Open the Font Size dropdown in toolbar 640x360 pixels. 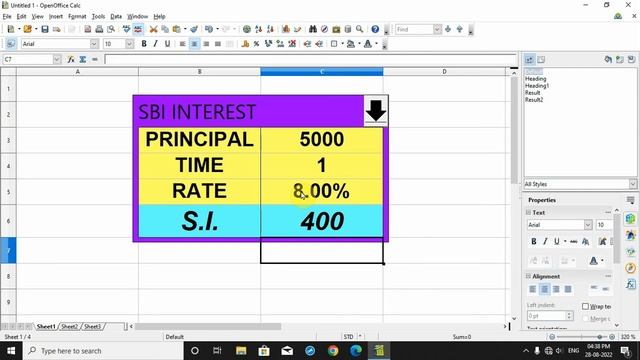(x=129, y=44)
